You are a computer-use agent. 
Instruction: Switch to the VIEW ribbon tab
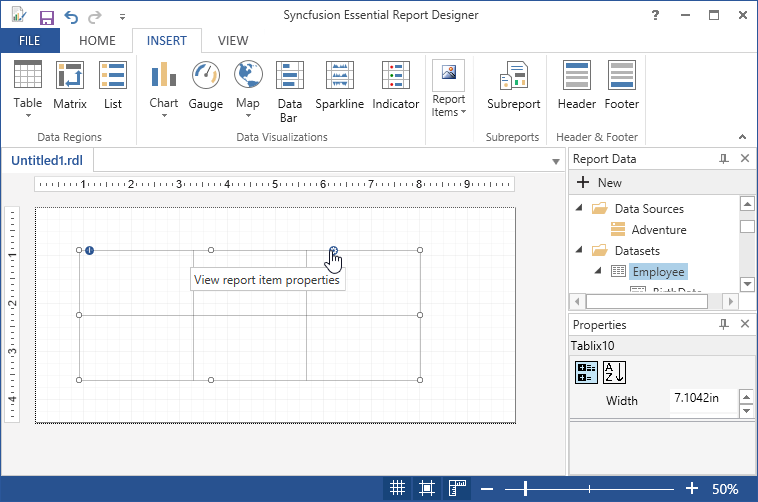click(233, 41)
